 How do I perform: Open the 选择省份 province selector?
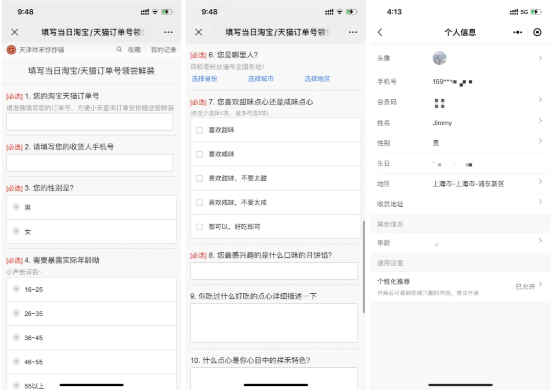tap(204, 79)
